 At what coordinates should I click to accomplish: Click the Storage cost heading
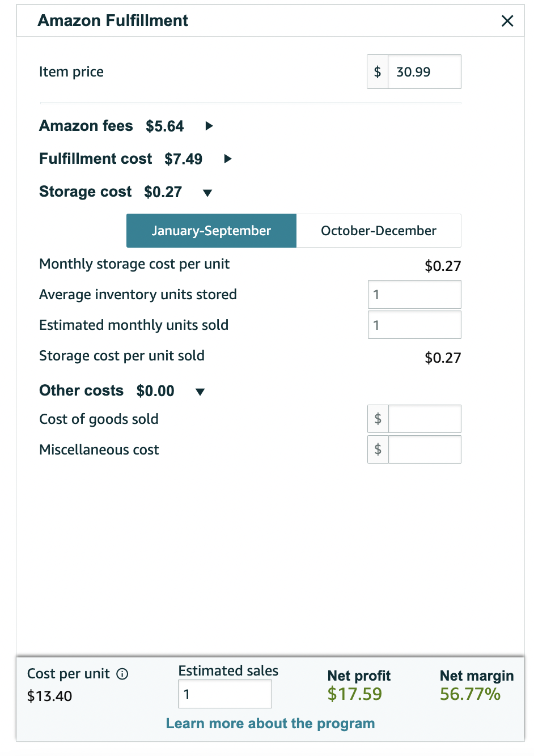click(x=86, y=192)
